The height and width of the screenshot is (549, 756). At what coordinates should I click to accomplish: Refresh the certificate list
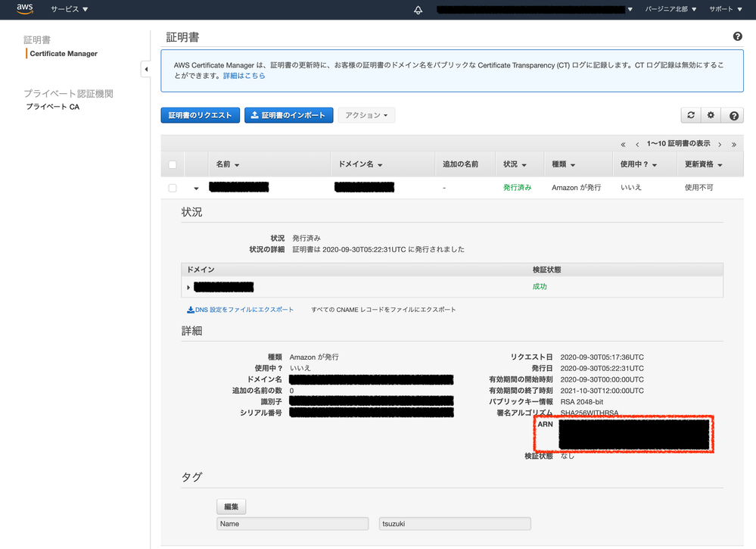tap(691, 115)
